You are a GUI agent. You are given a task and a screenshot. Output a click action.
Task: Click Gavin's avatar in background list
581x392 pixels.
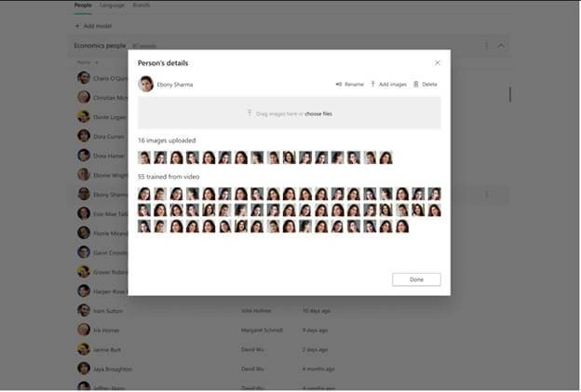coord(84,252)
